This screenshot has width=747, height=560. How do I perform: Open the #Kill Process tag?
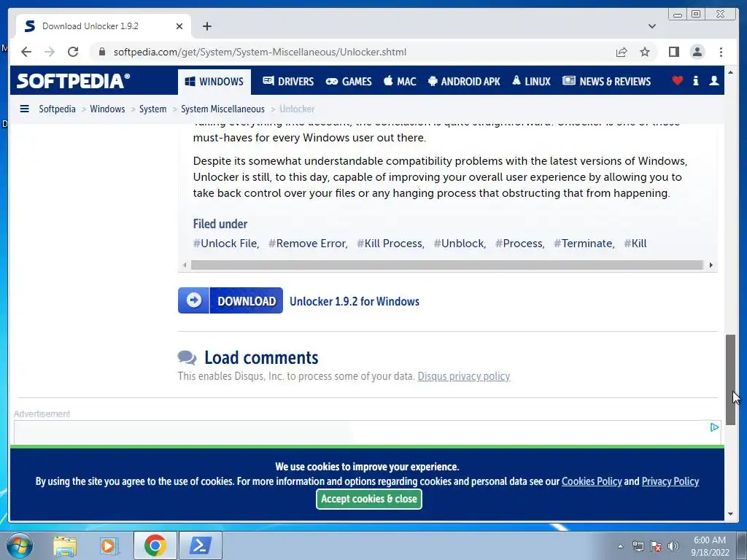390,244
